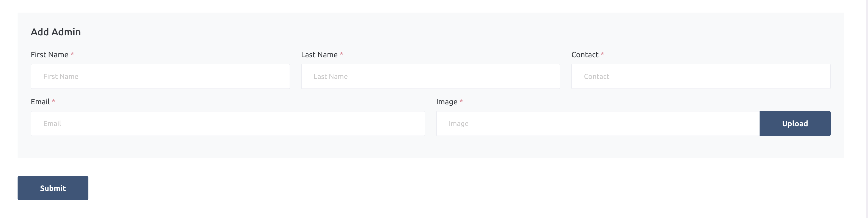Click the Add Admin heading

tap(56, 32)
